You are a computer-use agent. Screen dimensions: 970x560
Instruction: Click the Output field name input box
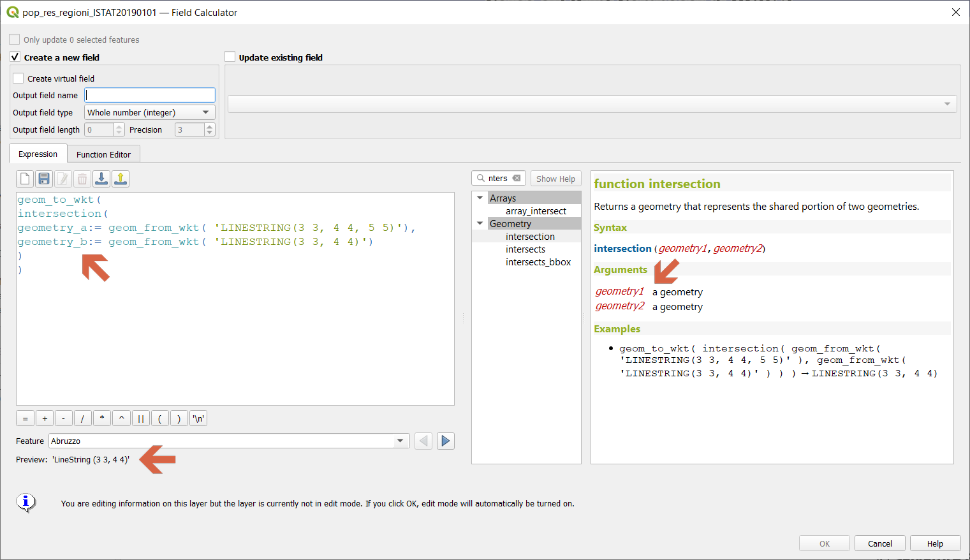tap(149, 94)
